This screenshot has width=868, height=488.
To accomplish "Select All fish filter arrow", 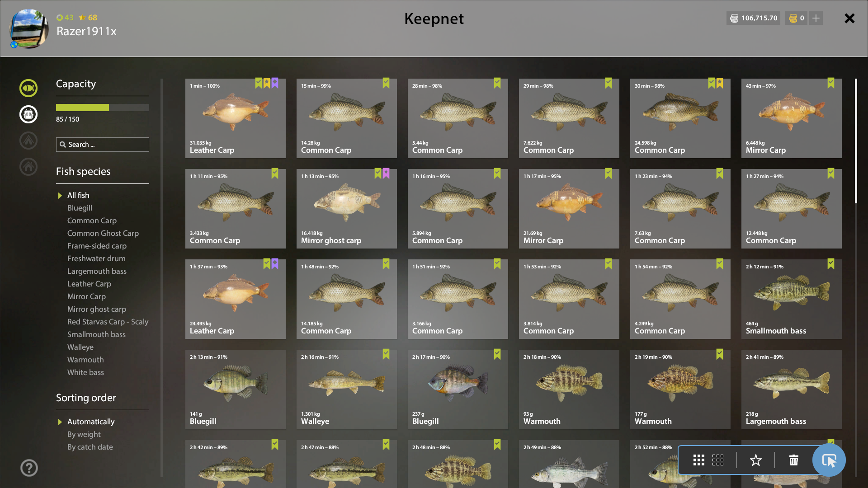I will [60, 196].
